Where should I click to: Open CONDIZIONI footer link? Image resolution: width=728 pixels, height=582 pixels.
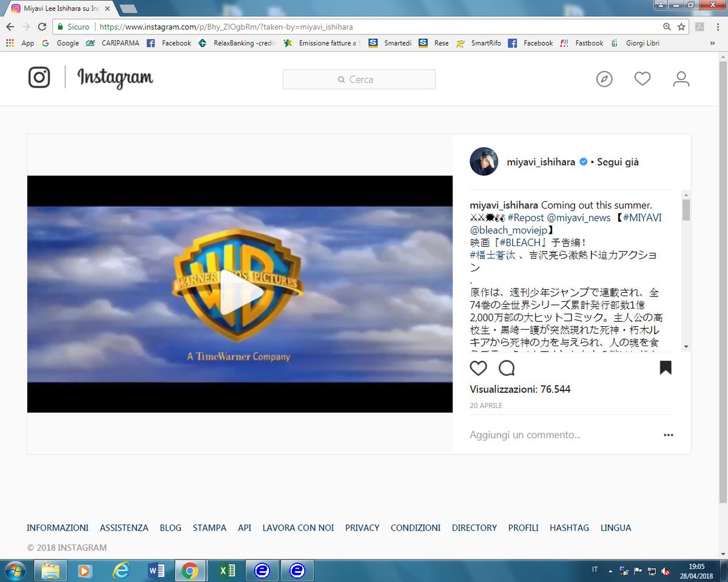416,528
